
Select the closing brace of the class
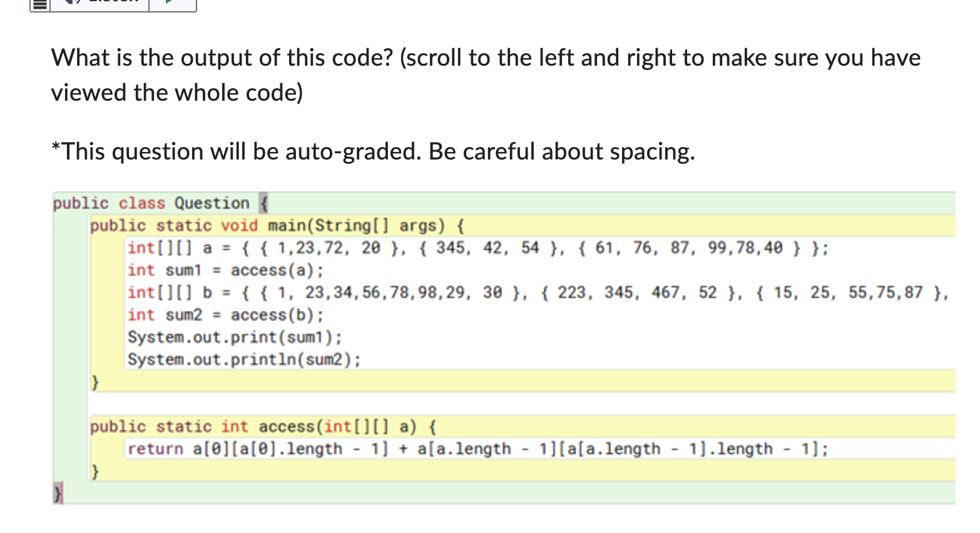pyautogui.click(x=58, y=493)
